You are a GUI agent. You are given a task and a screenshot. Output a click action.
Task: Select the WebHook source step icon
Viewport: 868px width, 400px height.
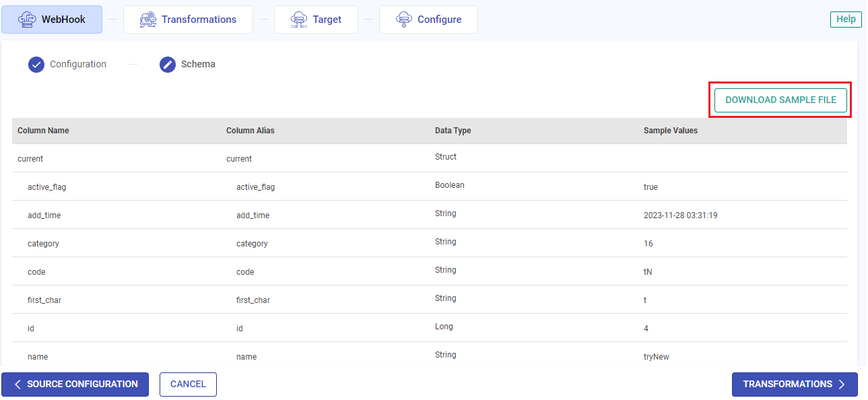pos(27,19)
